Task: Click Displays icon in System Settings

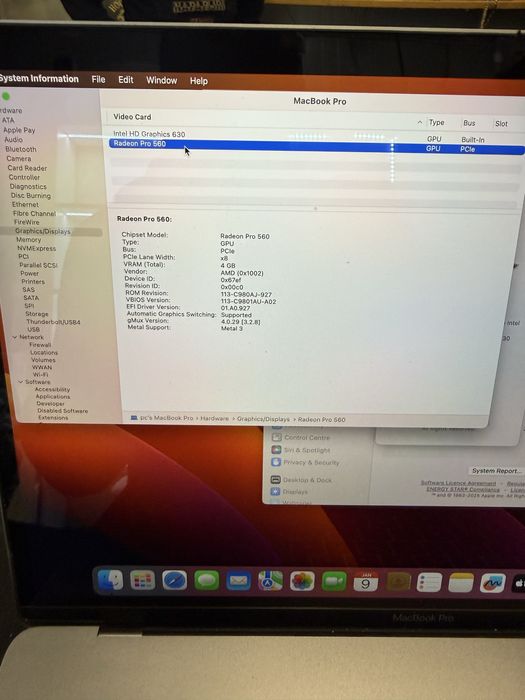Action: pos(275,492)
